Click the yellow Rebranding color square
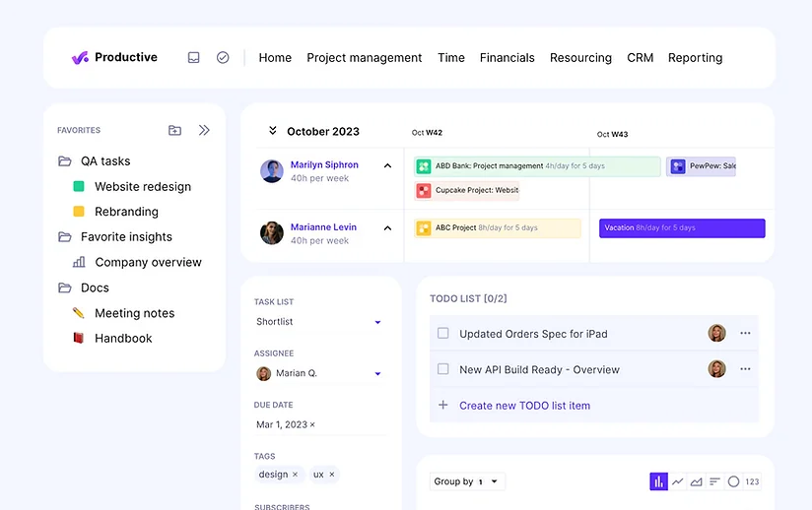The height and width of the screenshot is (510, 812). pos(79,211)
